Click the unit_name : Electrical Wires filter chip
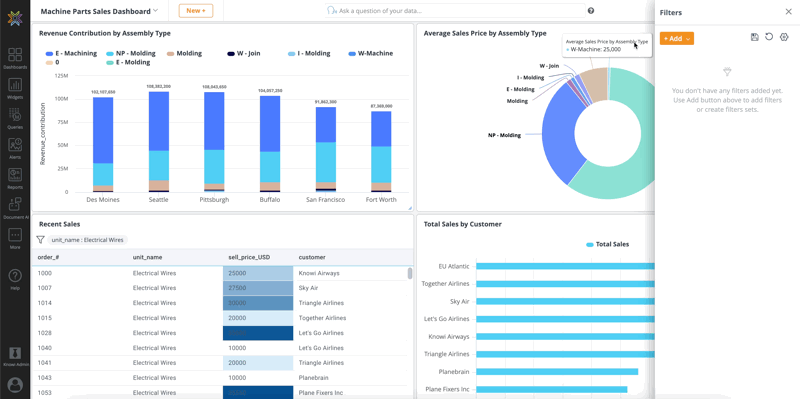This screenshot has width=800, height=399. click(87, 240)
